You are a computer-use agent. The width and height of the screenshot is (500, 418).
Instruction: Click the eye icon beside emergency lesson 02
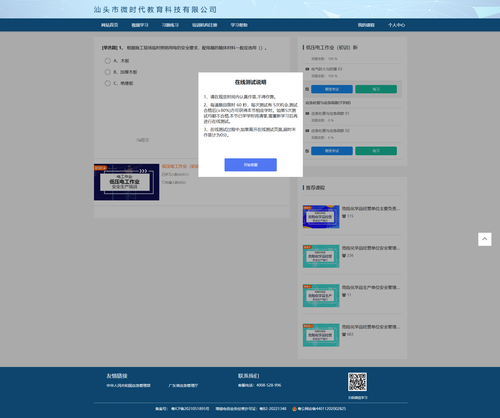pos(307,131)
